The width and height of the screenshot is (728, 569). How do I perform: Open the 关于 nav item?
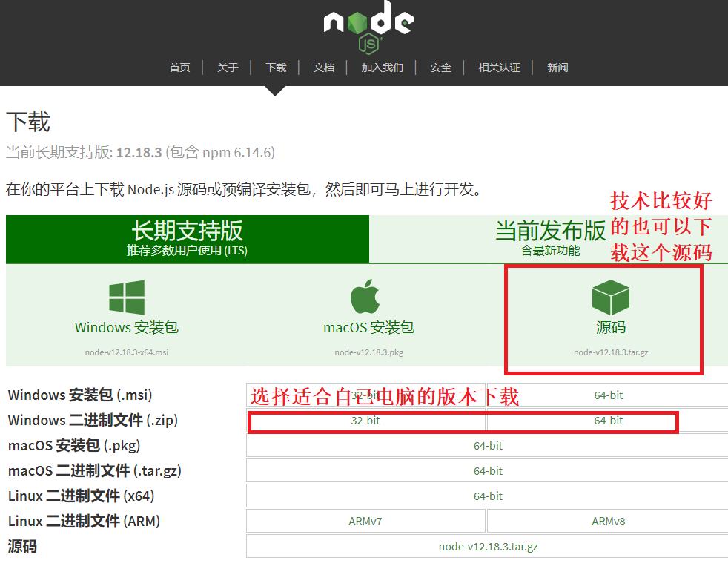click(228, 68)
